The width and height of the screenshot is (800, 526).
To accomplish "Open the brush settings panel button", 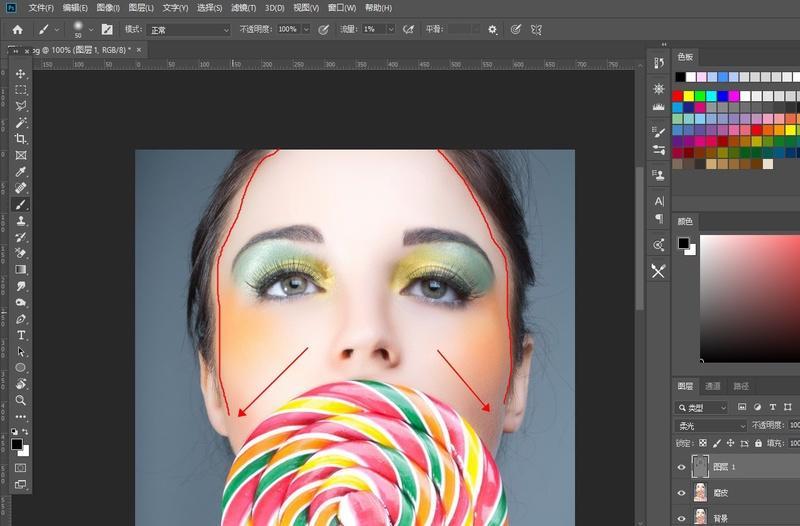I will coord(107,30).
